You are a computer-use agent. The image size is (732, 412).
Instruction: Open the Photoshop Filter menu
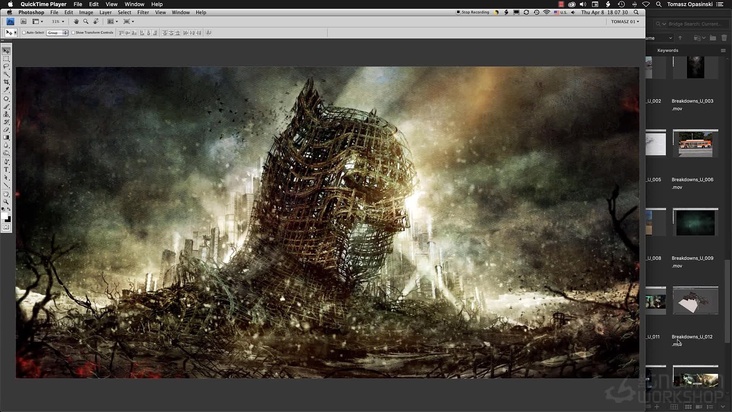pos(143,13)
